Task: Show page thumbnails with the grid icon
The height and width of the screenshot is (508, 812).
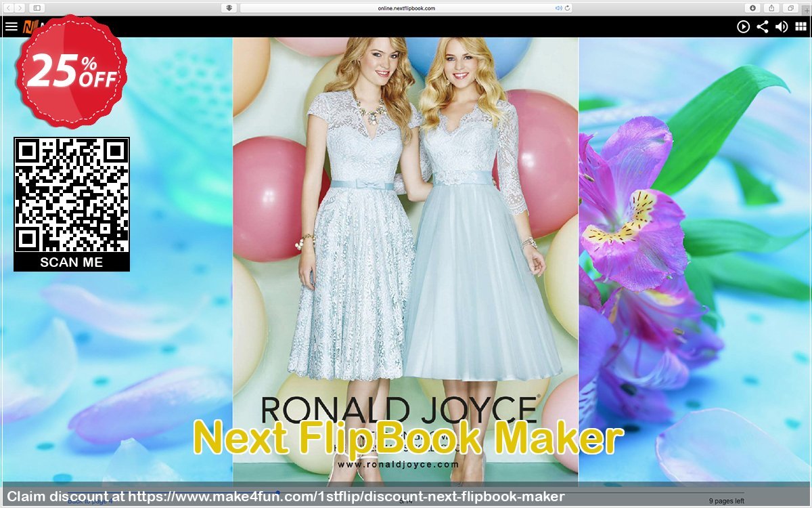Action: pyautogui.click(x=800, y=26)
